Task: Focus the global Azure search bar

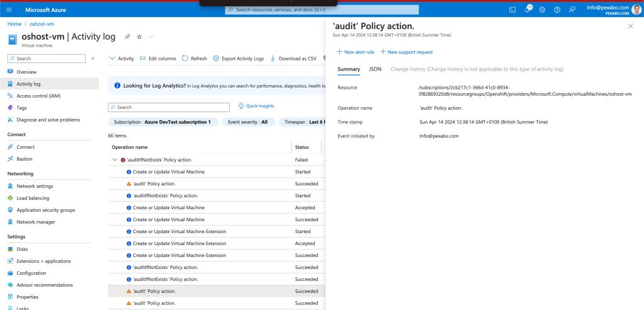Action: [322, 9]
